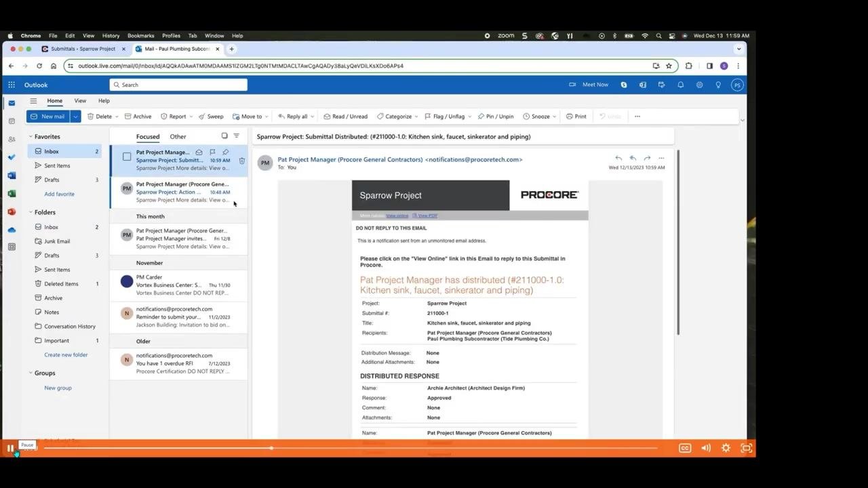Open OneDrive cloud icon in rail
868x488 pixels.
pos(12,230)
